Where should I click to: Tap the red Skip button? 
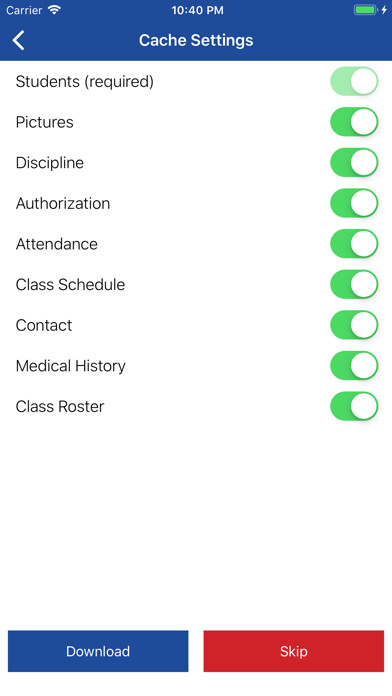(x=293, y=651)
